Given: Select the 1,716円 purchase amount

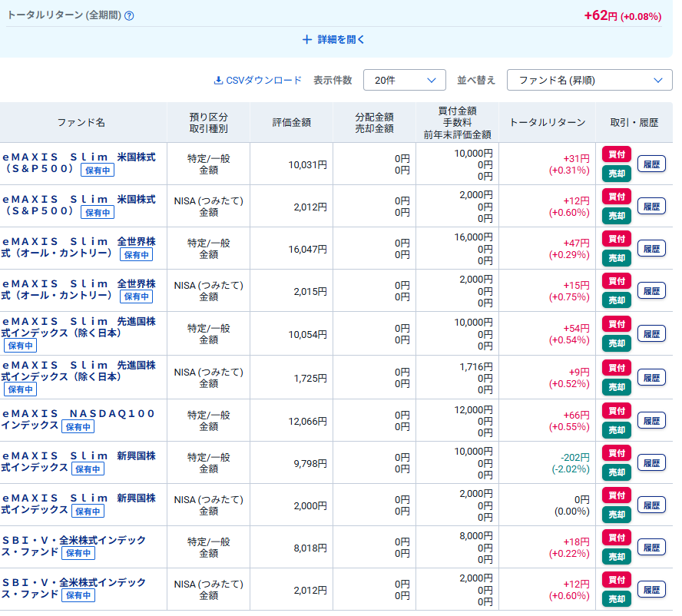Looking at the screenshot, I should coord(476,366).
